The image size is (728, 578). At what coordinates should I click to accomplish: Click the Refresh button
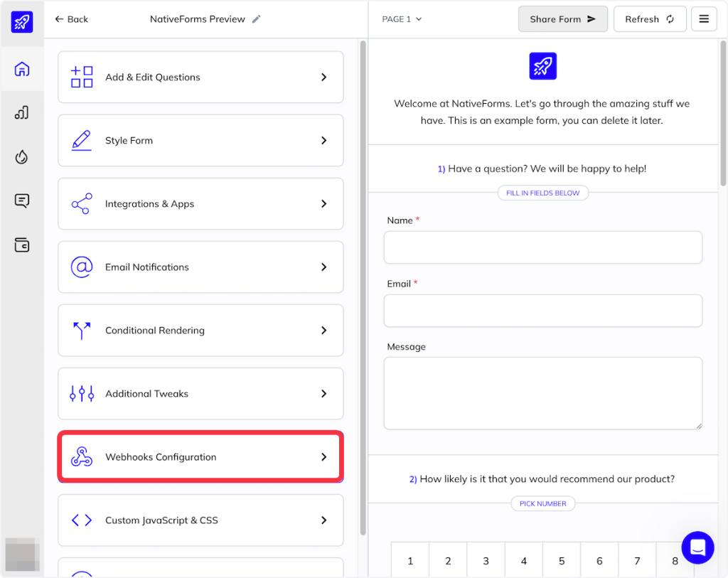[649, 19]
